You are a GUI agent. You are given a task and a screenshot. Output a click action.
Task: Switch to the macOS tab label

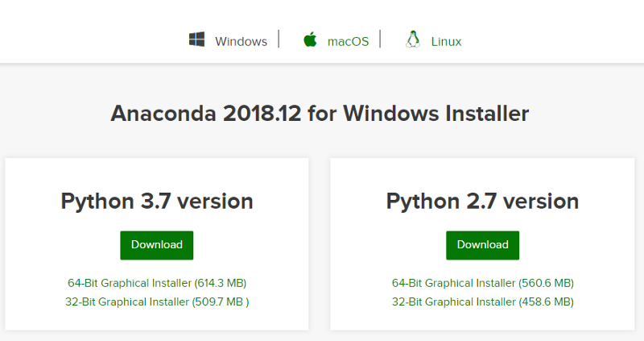(348, 41)
